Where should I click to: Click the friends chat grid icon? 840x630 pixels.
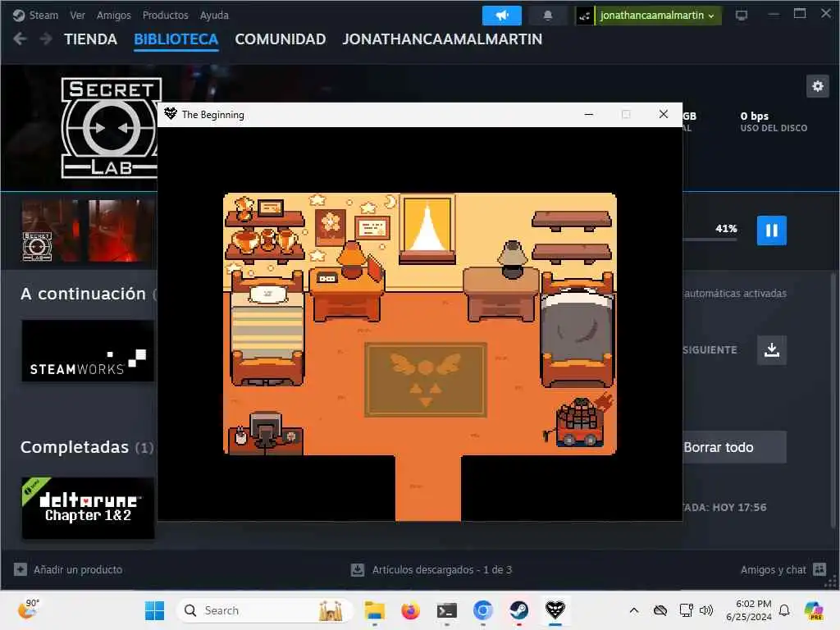tap(819, 569)
